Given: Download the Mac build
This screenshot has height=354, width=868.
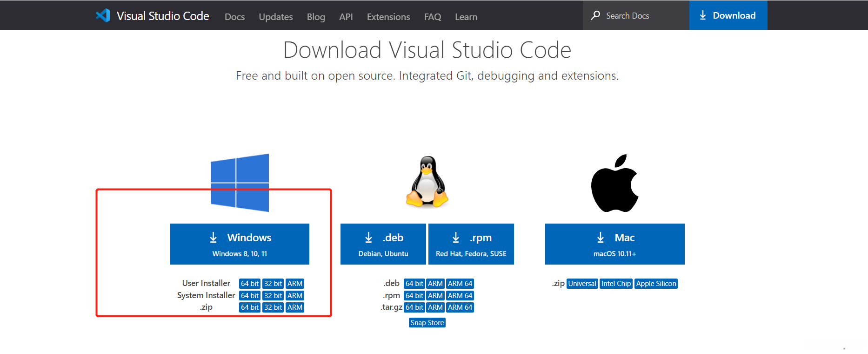Looking at the screenshot, I should tap(614, 244).
